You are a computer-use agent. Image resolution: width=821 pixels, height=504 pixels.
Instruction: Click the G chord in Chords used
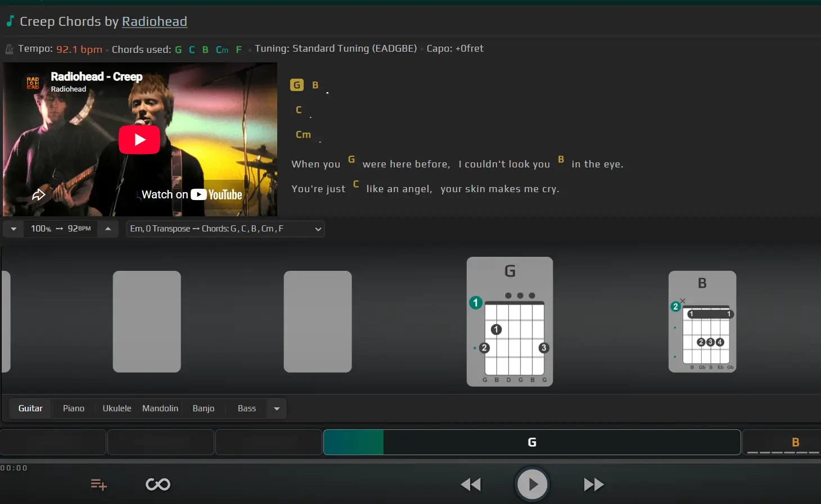tap(178, 49)
